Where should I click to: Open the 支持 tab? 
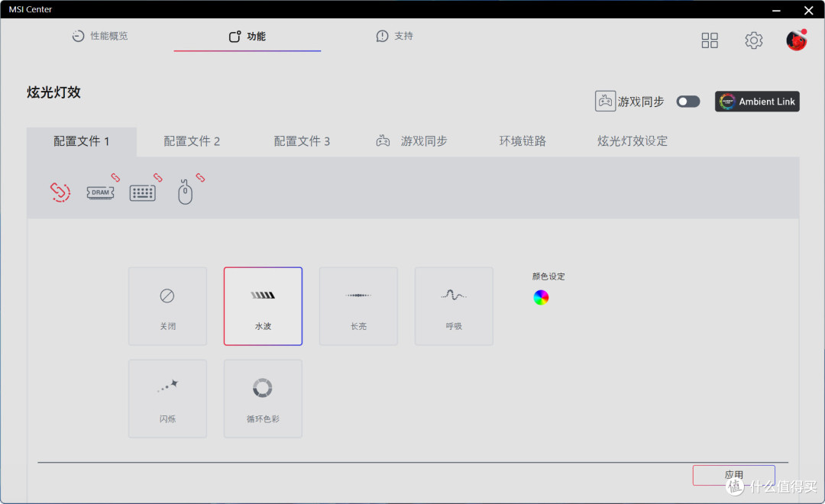pos(395,36)
